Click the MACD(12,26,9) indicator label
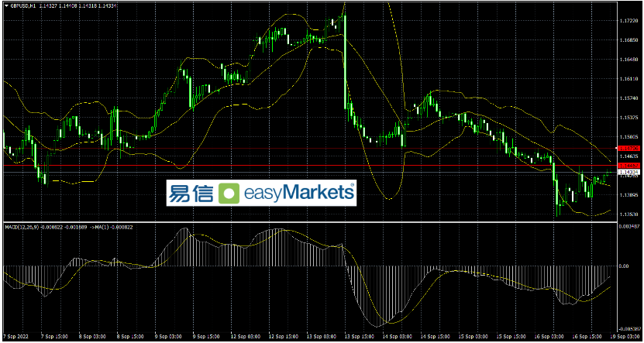This screenshot has width=644, height=343. [x=22, y=227]
